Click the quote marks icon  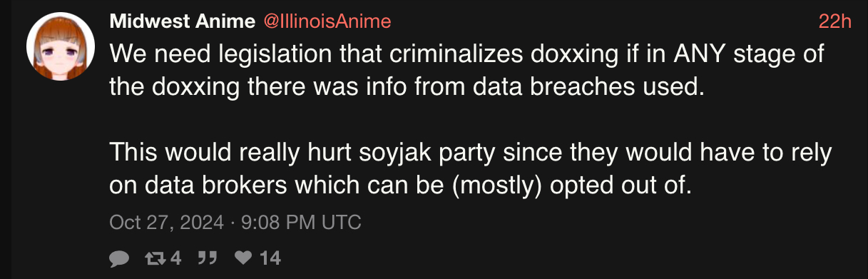[205, 258]
